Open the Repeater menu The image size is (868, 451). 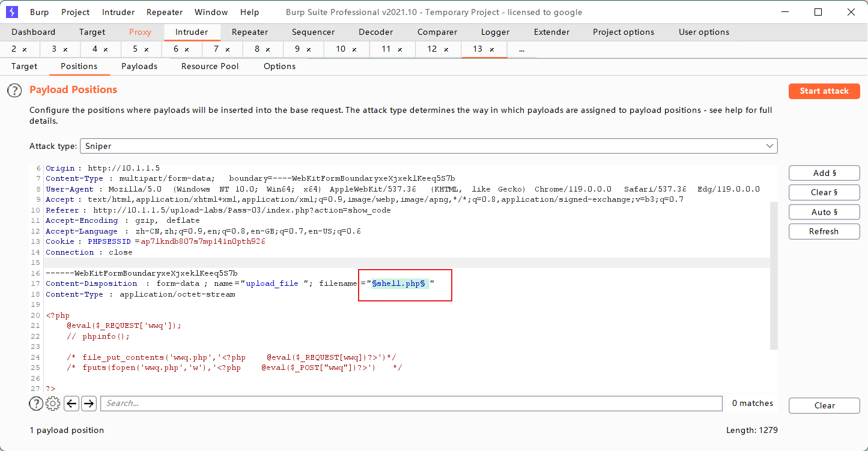(x=165, y=12)
